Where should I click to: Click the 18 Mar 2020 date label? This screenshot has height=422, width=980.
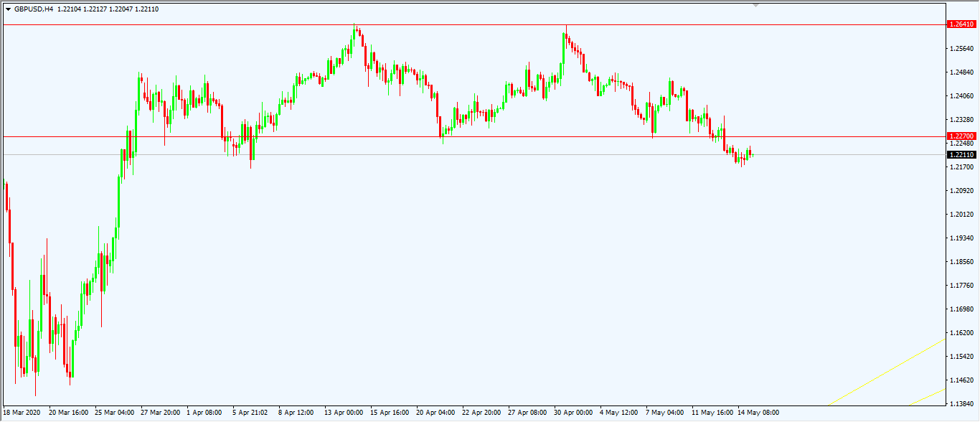pos(22,413)
